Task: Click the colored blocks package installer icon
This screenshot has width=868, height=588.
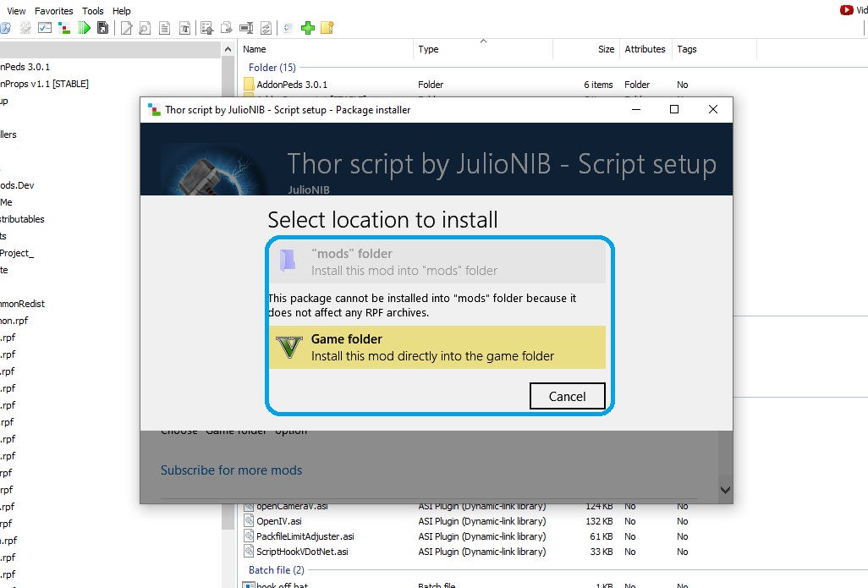Action: click(x=64, y=28)
